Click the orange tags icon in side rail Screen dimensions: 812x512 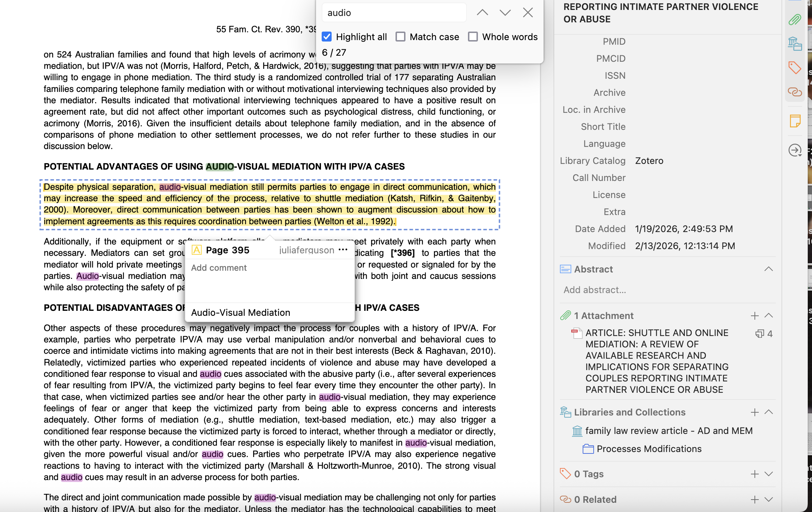(x=795, y=67)
